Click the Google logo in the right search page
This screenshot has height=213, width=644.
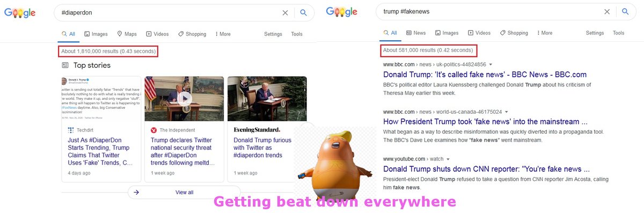(x=341, y=12)
